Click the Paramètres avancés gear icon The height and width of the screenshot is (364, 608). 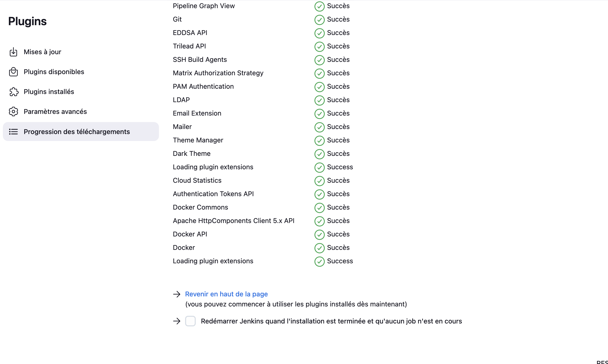tap(13, 112)
